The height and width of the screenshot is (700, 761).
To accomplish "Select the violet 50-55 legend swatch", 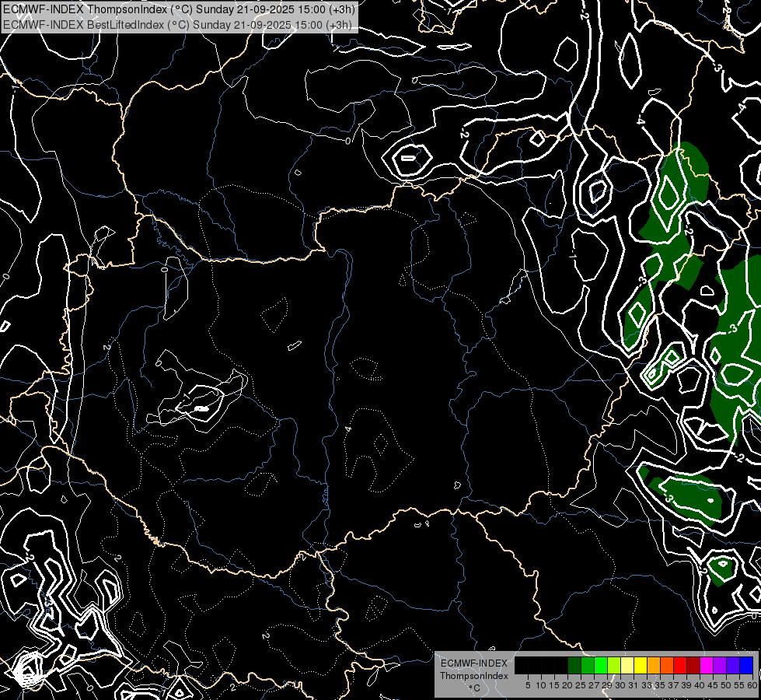I will pyautogui.click(x=733, y=665).
